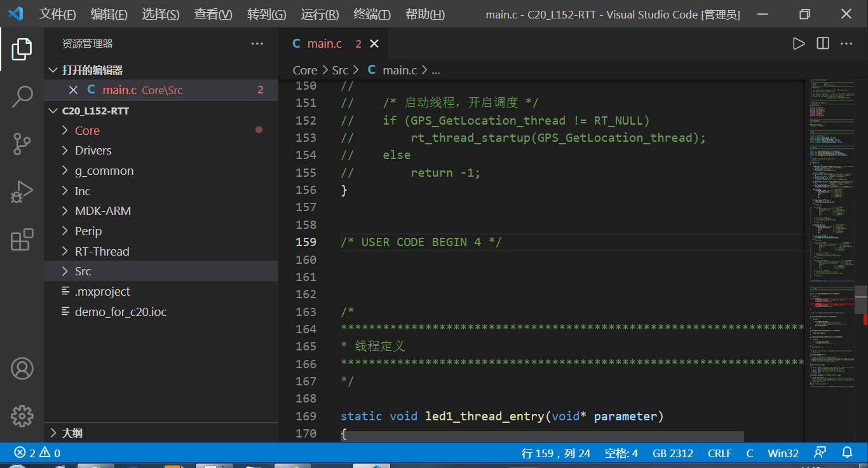Image resolution: width=868 pixels, height=468 pixels.
Task: Click the horizontal scrollbar at editor bottom
Action: [x=542, y=436]
